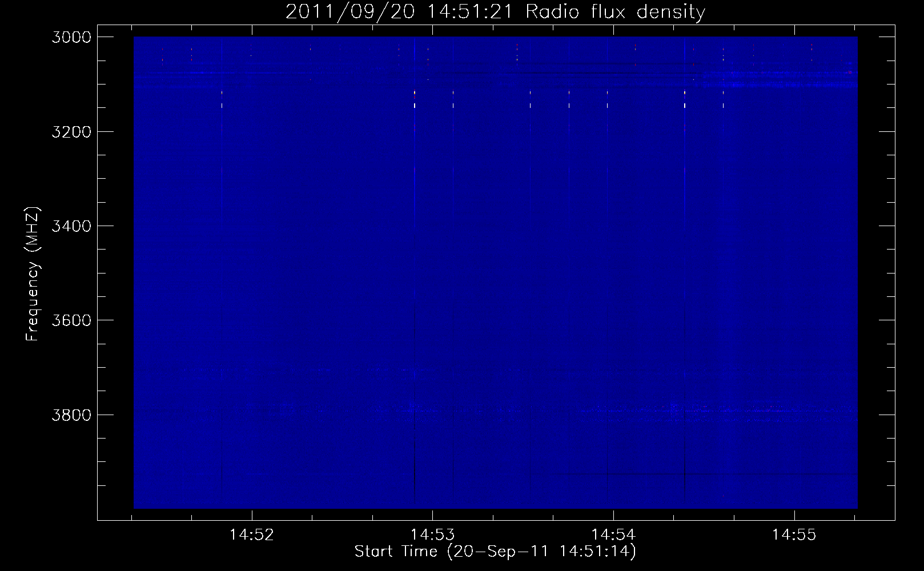Select the 3600 frequency tick label
924x571 pixels.
(71, 320)
